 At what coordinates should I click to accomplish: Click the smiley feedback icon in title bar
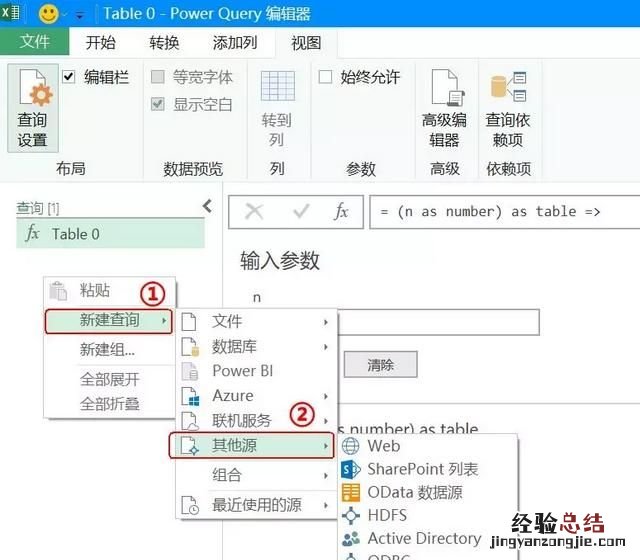[48, 13]
